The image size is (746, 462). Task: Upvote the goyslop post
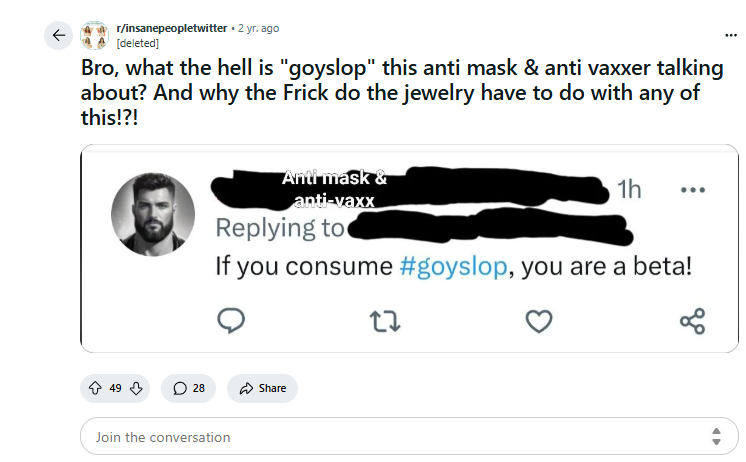95,388
